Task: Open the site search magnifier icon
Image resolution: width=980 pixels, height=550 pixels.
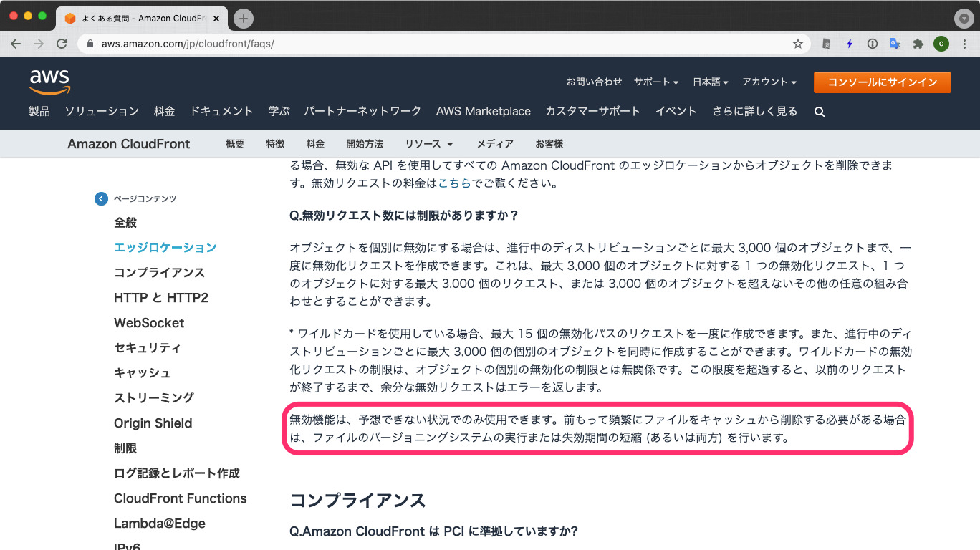Action: [820, 112]
